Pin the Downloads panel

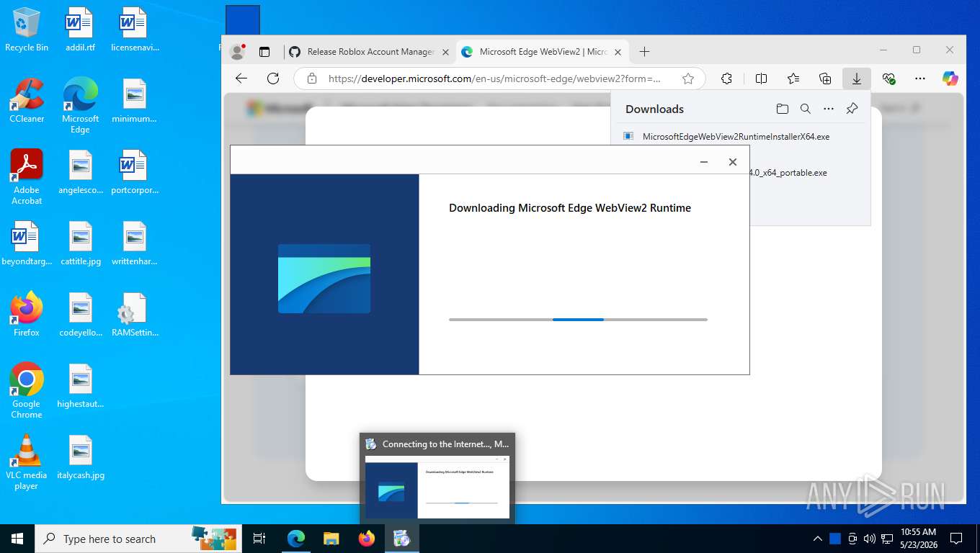tap(852, 109)
